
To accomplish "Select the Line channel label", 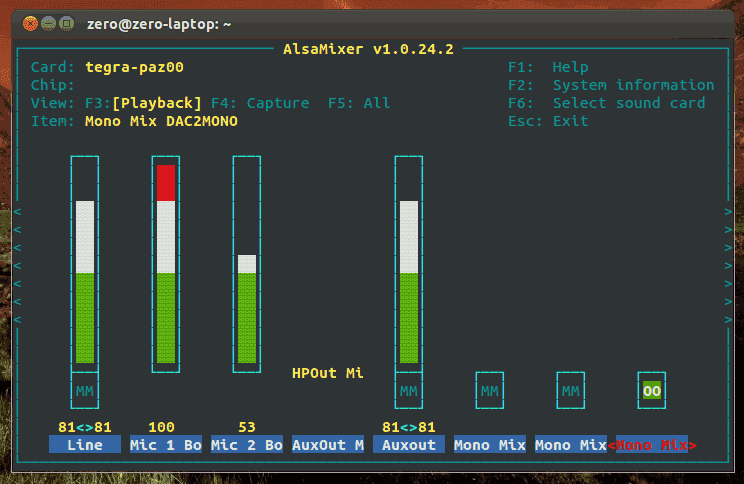I will 85,445.
